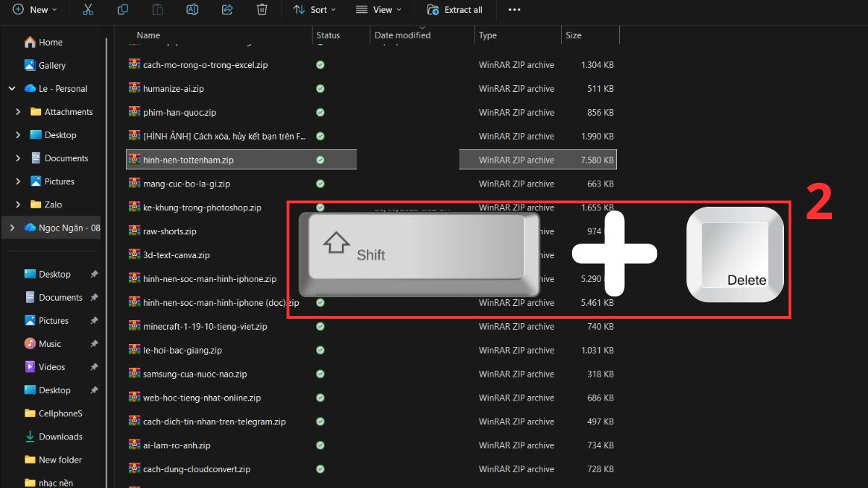Open Gallery from the sidebar

pyautogui.click(x=53, y=65)
